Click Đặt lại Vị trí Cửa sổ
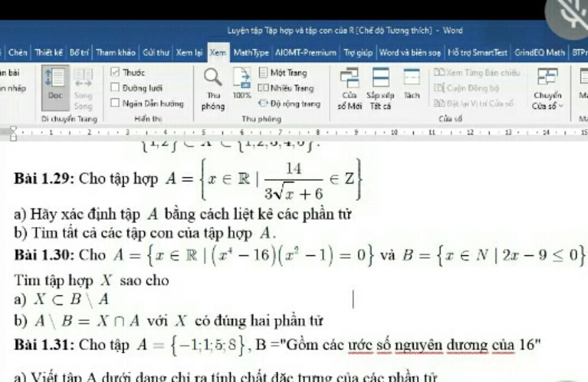This screenshot has height=382, width=588. (474, 103)
